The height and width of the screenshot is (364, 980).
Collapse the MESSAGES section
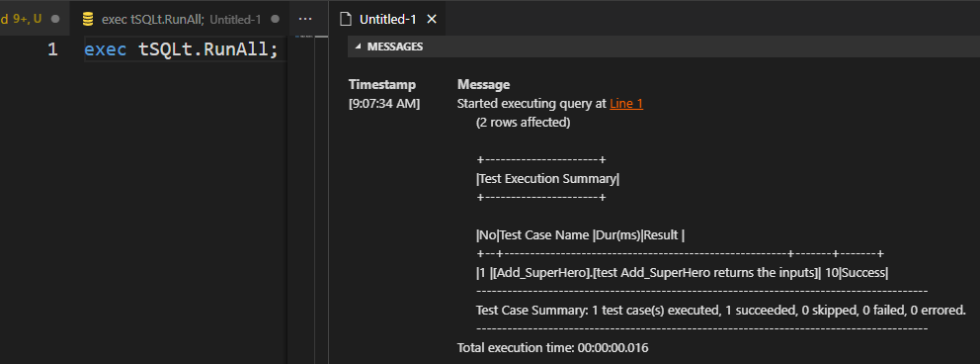pyautogui.click(x=359, y=46)
